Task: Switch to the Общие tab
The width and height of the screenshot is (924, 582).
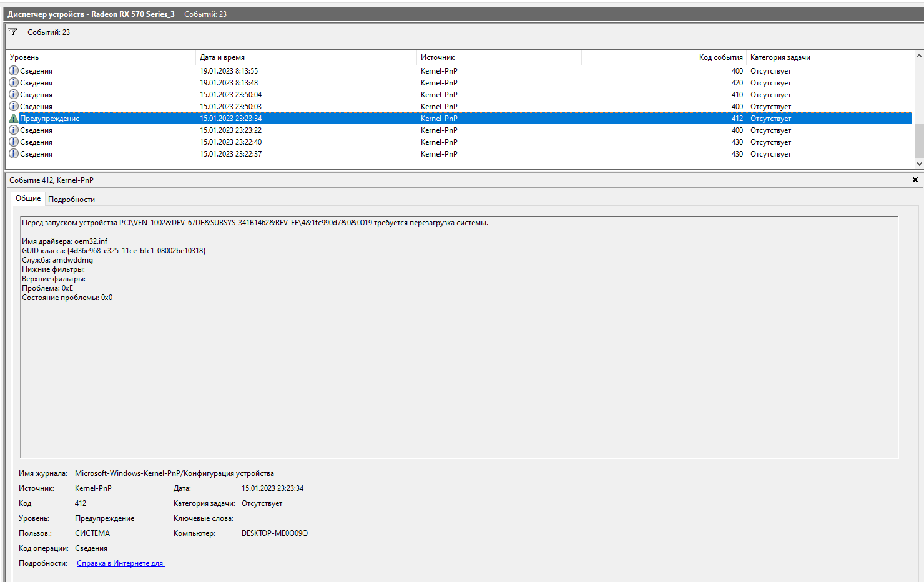Action: 28,198
